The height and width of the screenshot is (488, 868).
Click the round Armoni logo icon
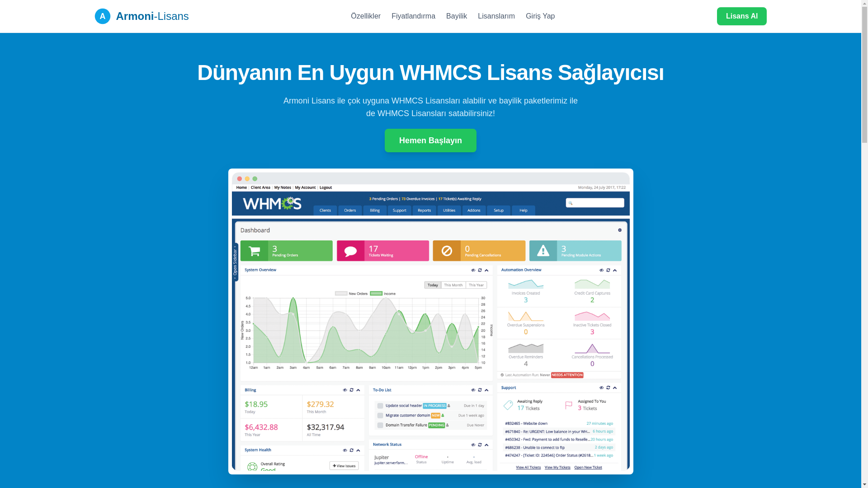(x=103, y=16)
